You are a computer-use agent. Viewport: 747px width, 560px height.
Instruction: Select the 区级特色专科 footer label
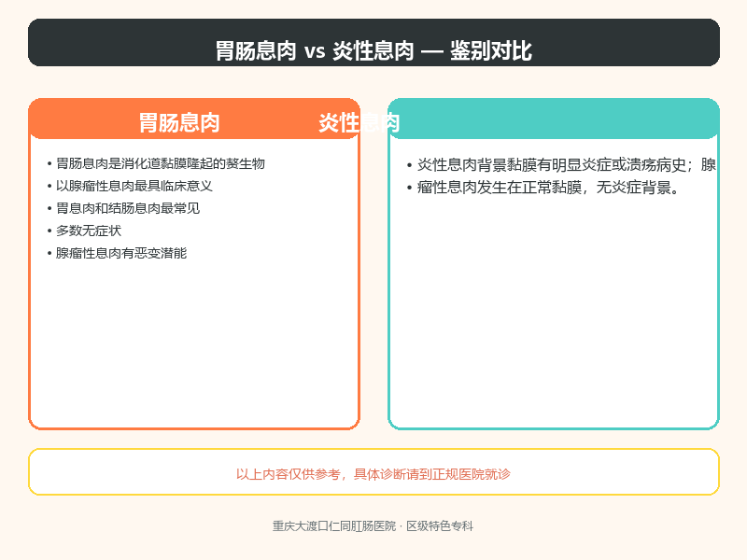pos(440,526)
